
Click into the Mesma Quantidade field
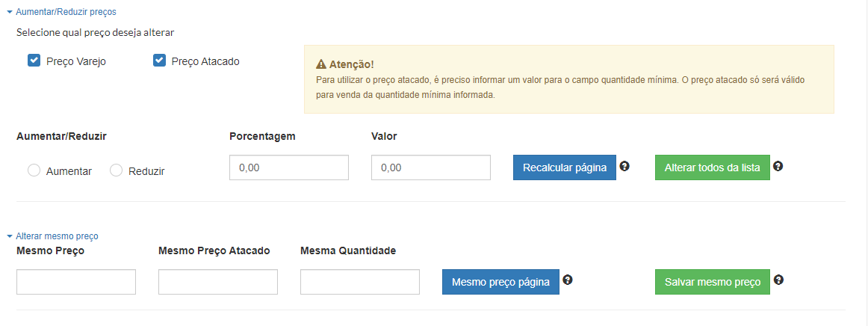pyautogui.click(x=360, y=282)
